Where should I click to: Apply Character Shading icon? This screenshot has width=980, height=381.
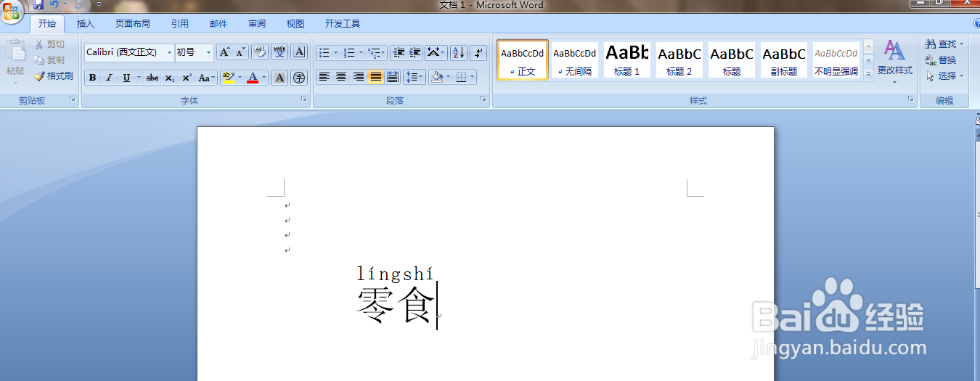coord(279,78)
